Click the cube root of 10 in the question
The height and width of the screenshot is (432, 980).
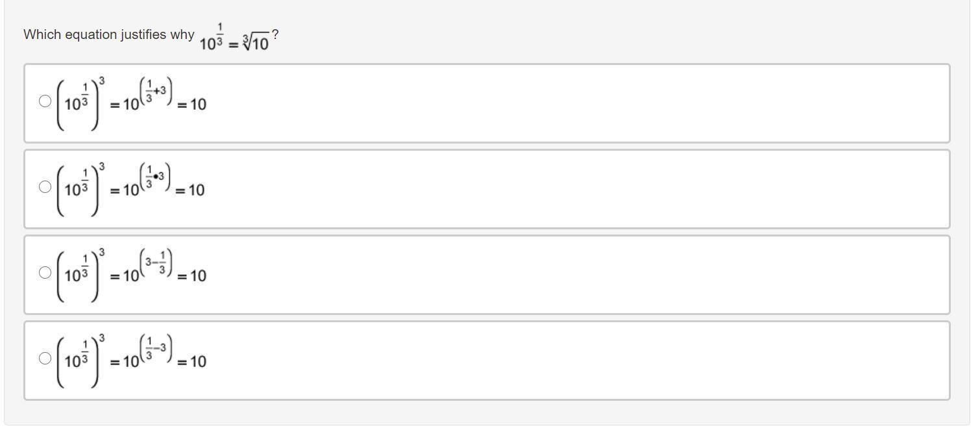(256, 43)
